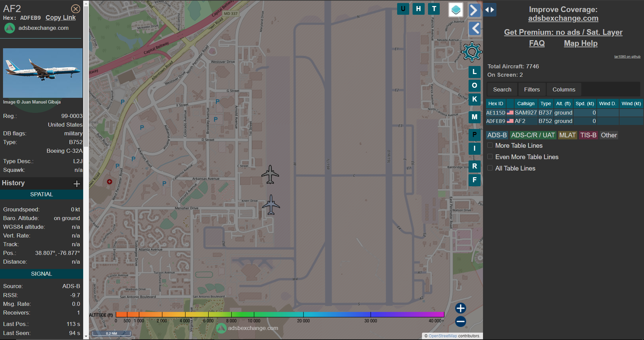Screen dimensions: 644x340
Task: Click the ADS-C/R / UAT legend
Action: pyautogui.click(x=533, y=135)
